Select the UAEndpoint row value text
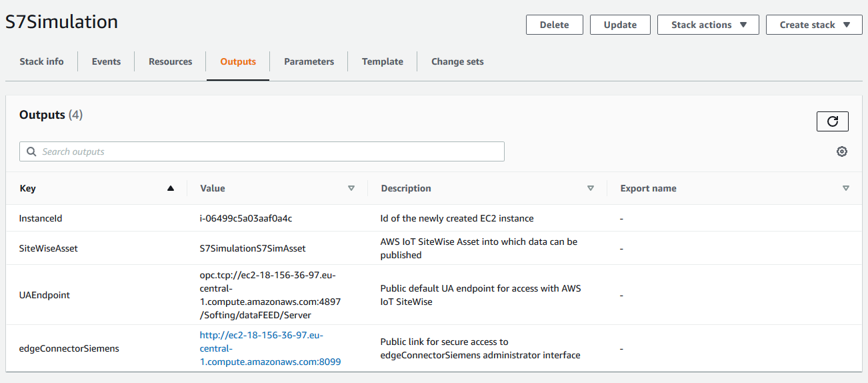Viewport: 868px width, 383px height. click(270, 295)
